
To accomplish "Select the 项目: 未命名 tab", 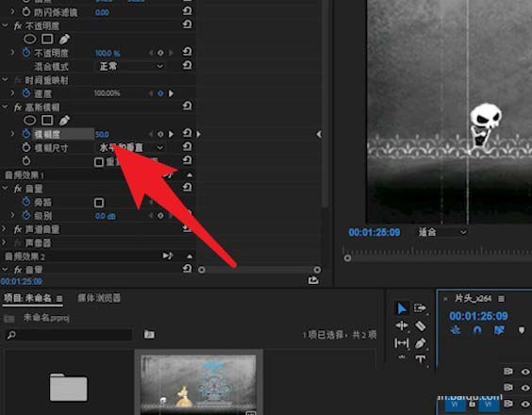I will 27,298.
